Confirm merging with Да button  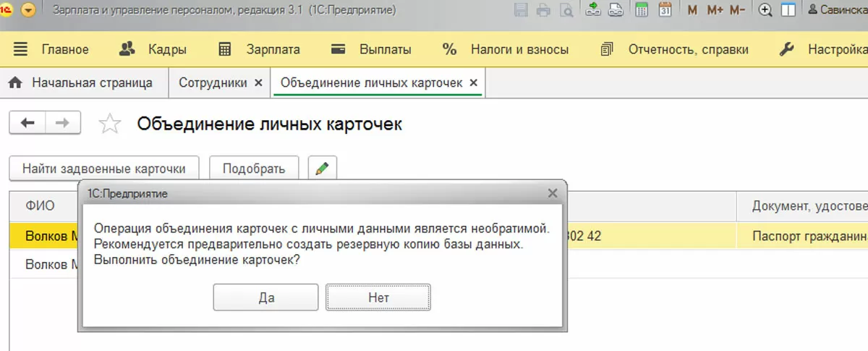point(266,297)
